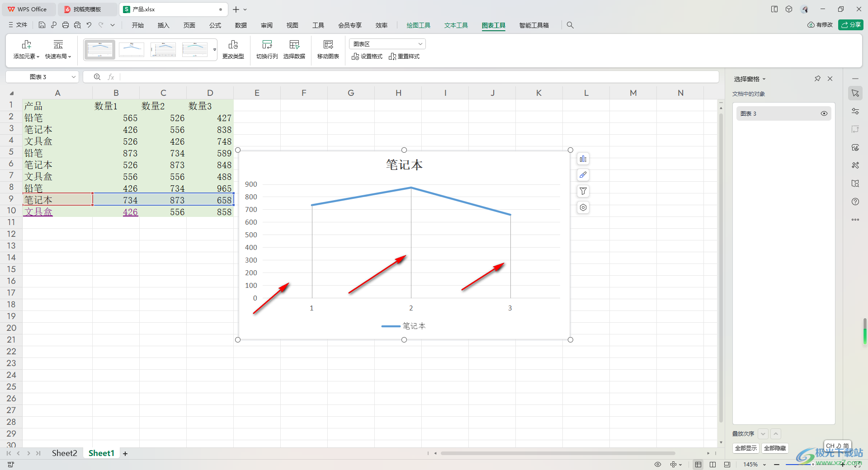Viewport: 868px width, 470px height.
Task: Switch to the 插入 ribbon tab
Action: 163,25
